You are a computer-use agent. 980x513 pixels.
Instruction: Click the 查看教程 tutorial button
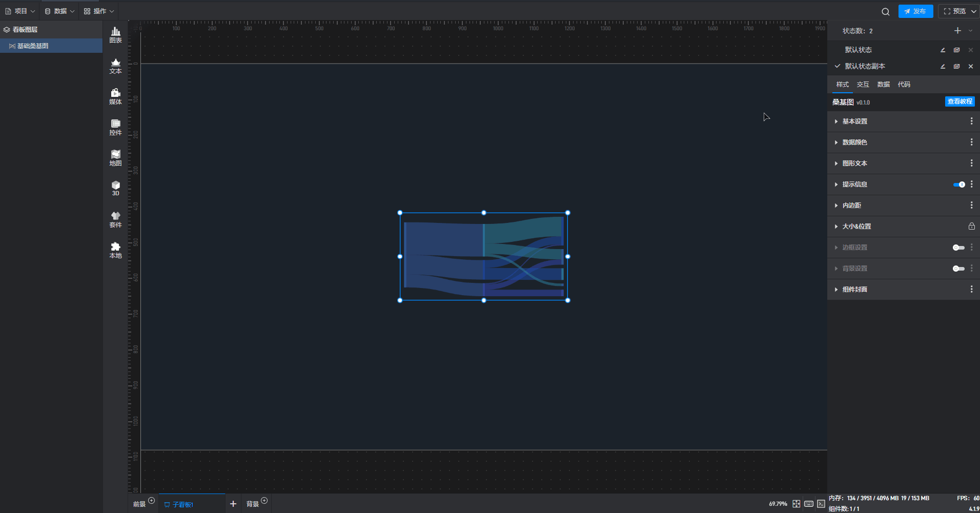[959, 101]
